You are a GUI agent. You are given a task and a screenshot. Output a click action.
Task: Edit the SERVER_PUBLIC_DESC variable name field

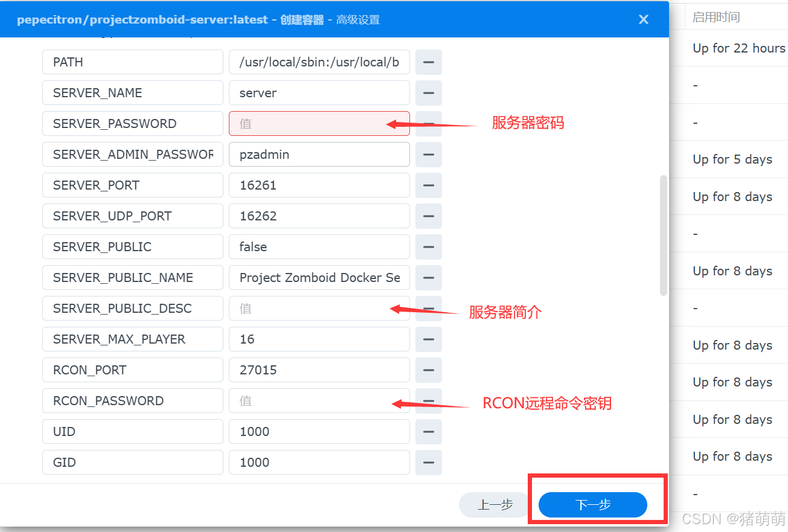[x=133, y=309]
